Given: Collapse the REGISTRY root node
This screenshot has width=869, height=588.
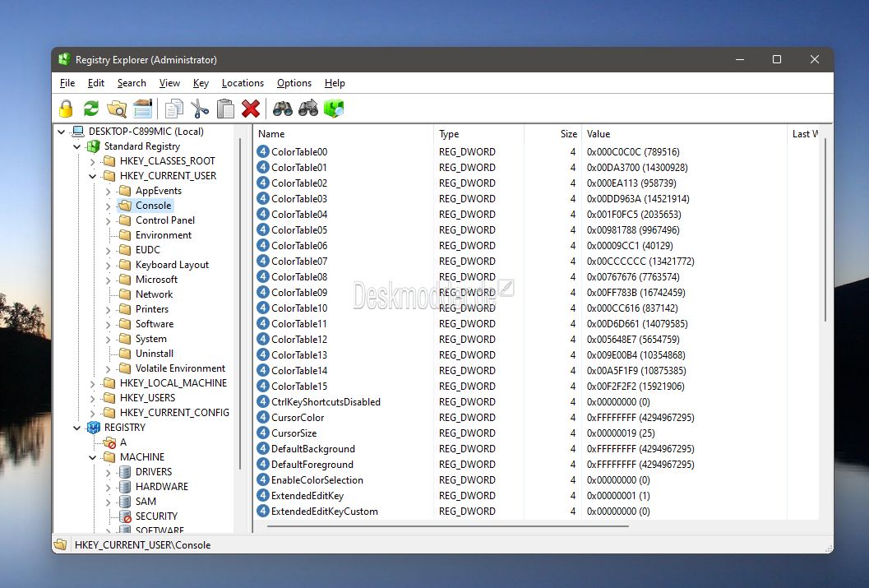Looking at the screenshot, I should coord(77,428).
